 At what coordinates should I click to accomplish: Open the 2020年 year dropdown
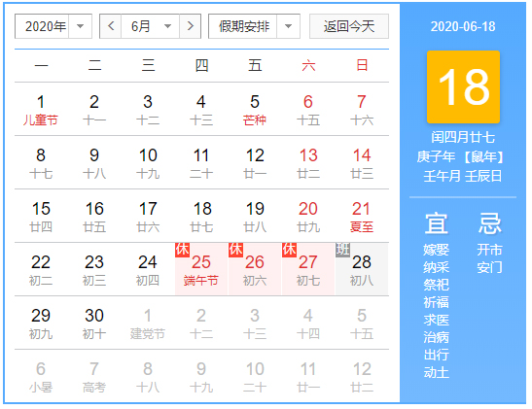pos(53,26)
